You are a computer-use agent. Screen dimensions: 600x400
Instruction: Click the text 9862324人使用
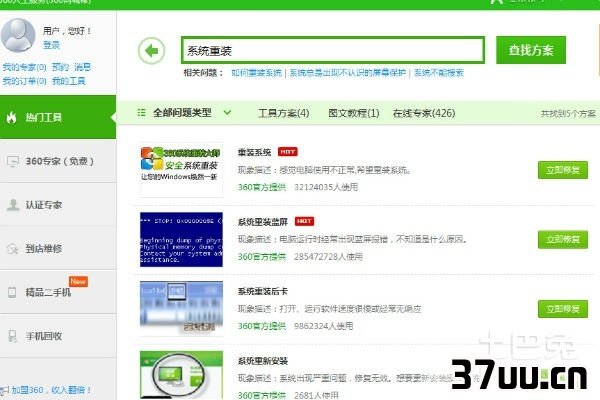pyautogui.click(x=324, y=326)
